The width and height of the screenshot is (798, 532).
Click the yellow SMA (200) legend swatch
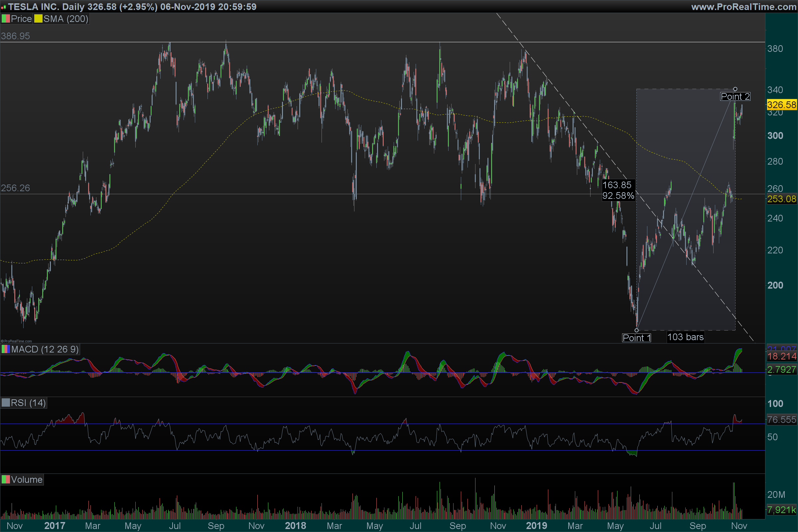coord(38,19)
